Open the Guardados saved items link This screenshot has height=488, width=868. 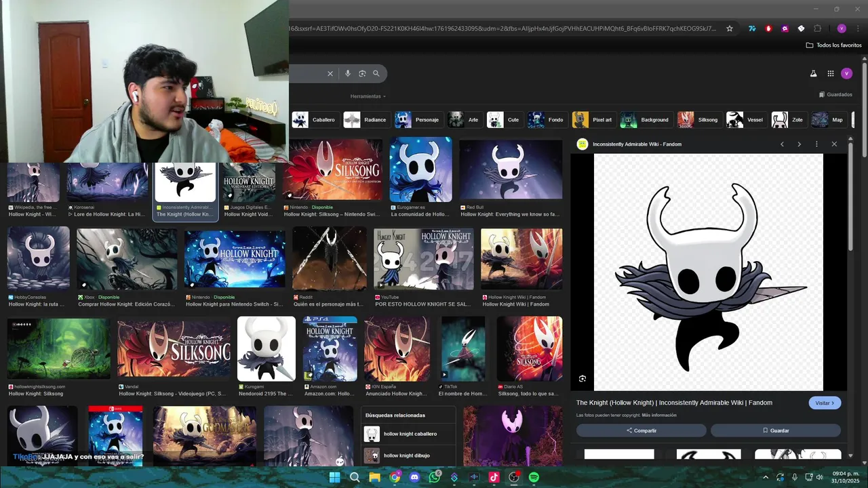[835, 95]
